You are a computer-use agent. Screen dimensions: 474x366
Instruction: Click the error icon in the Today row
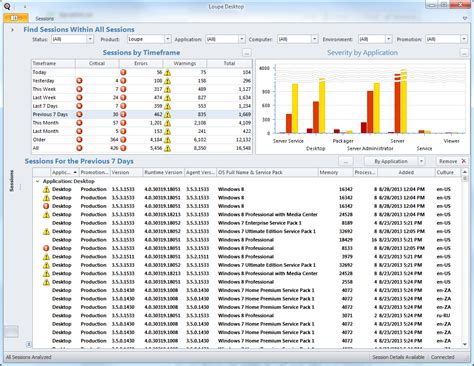123,72
